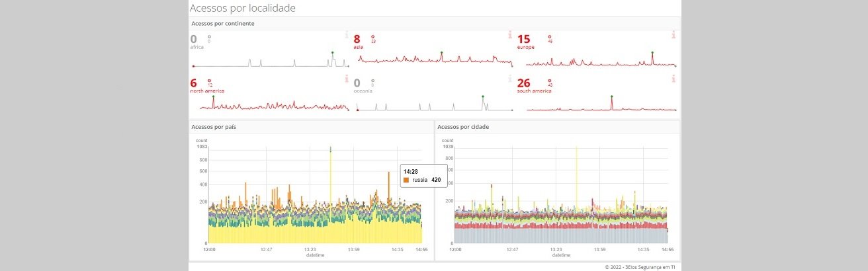The image size is (868, 271).
Task: Open the north america widget info icon
Action: point(347,79)
